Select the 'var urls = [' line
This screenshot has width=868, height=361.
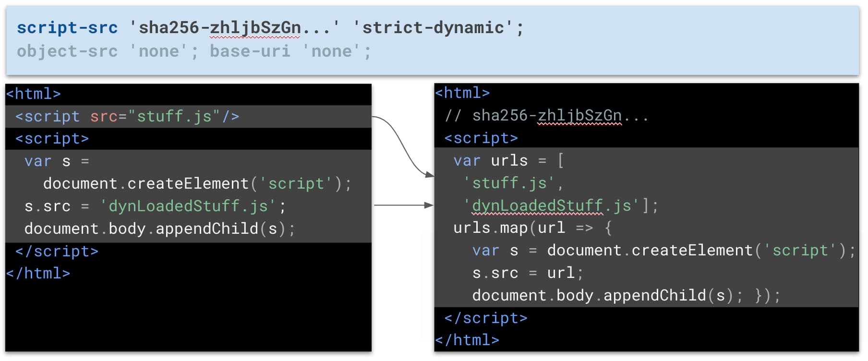[508, 161]
